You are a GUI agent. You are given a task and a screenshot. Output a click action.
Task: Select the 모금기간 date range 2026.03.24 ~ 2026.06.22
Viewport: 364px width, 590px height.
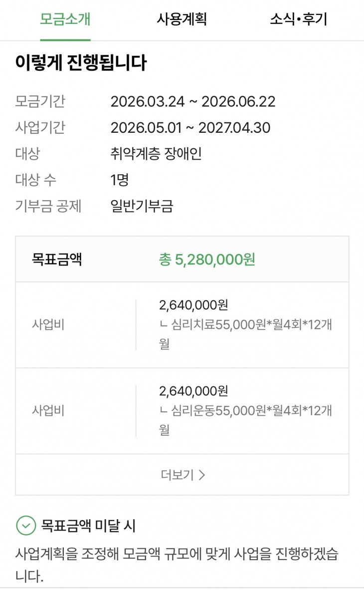(x=192, y=102)
